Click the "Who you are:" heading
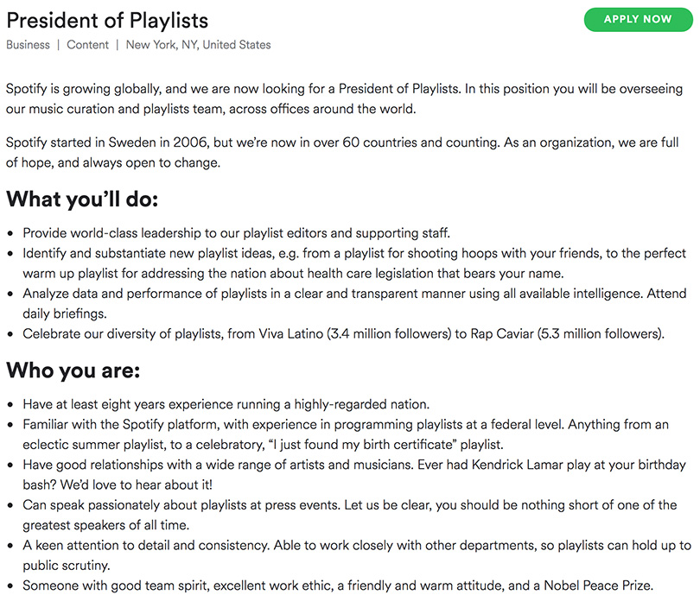This screenshot has width=700, height=595. pos(73,370)
